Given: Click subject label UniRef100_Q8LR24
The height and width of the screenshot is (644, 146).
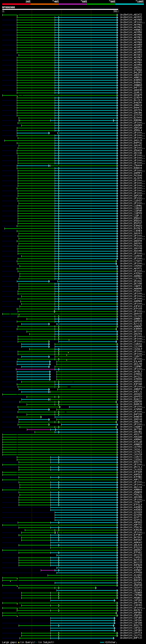Looking at the screenshot, I should tap(131, 545).
